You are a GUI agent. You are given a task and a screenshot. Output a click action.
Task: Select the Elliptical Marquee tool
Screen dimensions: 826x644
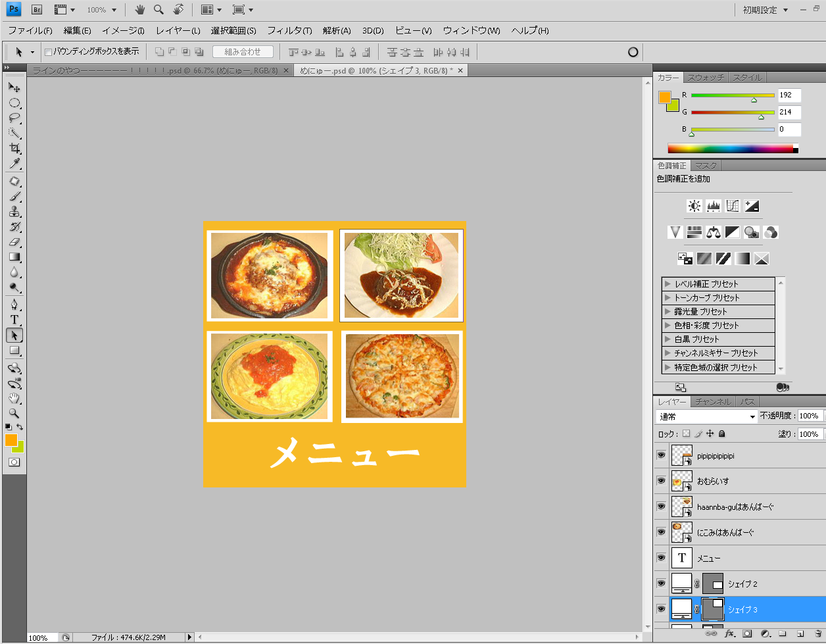[x=14, y=103]
